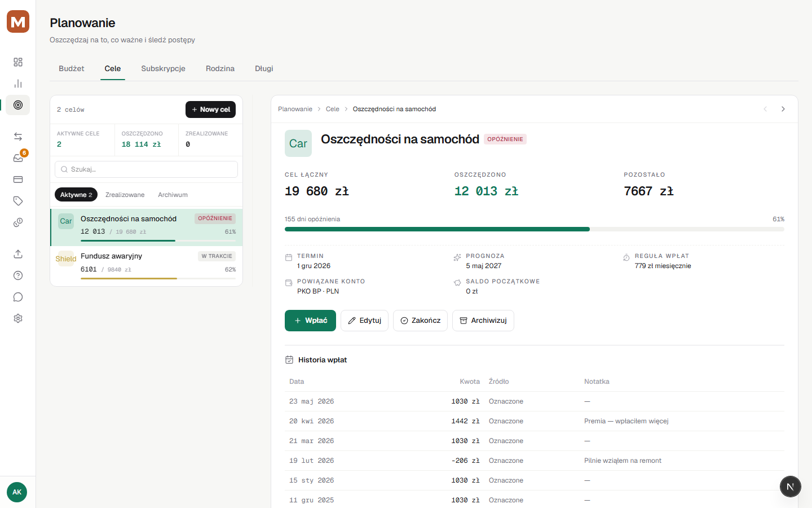Image resolution: width=812 pixels, height=508 pixels.
Task: Go to previous goal with left chevron
Action: (x=765, y=109)
